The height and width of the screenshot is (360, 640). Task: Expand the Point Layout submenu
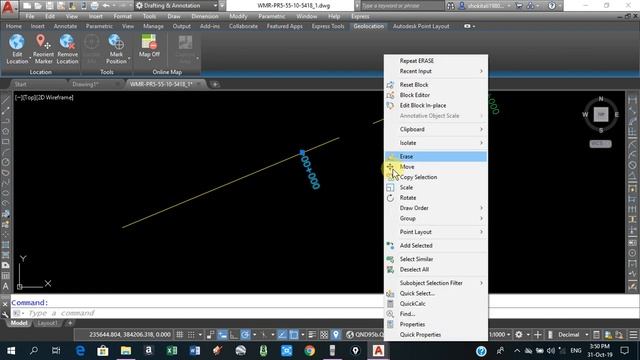[436, 232]
